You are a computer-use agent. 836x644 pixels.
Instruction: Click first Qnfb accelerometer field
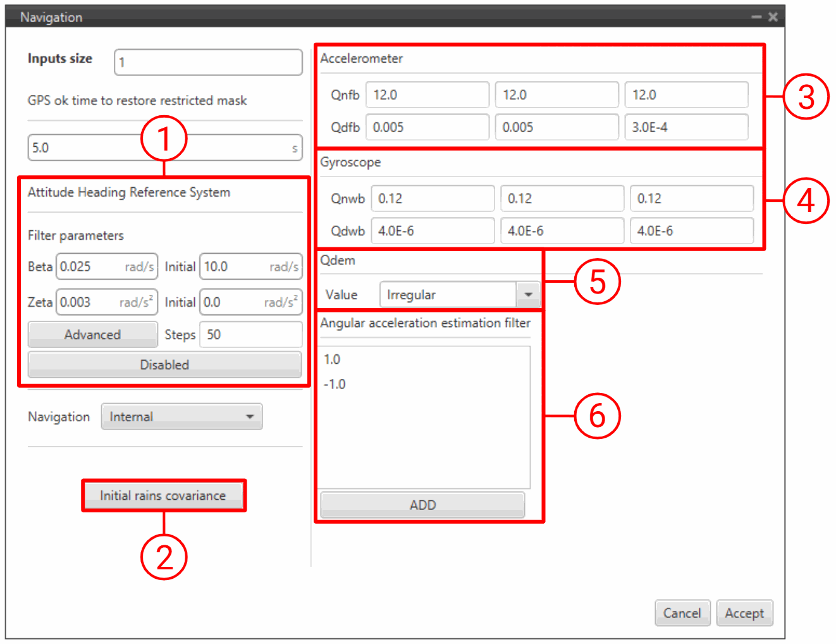point(427,95)
